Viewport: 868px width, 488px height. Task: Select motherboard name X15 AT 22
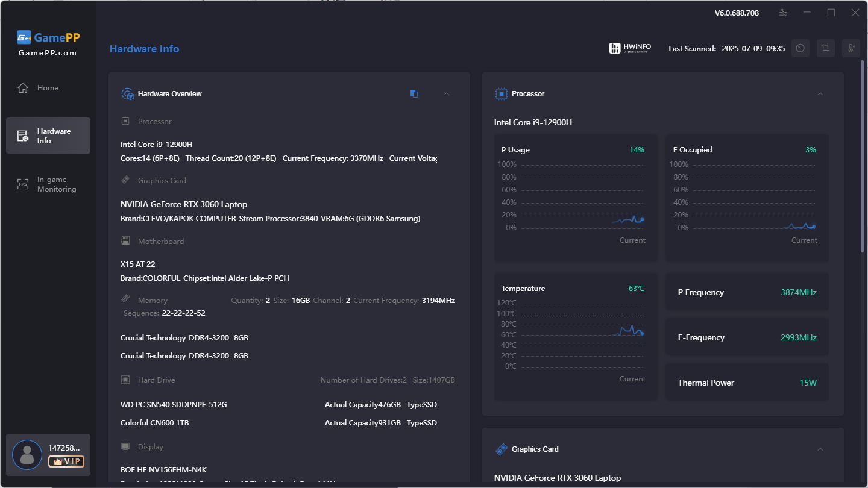[138, 264]
